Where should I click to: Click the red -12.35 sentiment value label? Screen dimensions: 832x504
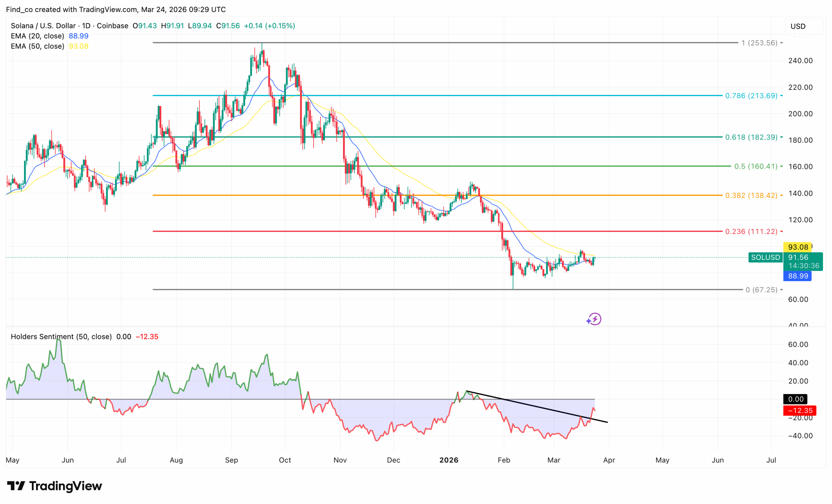[800, 410]
